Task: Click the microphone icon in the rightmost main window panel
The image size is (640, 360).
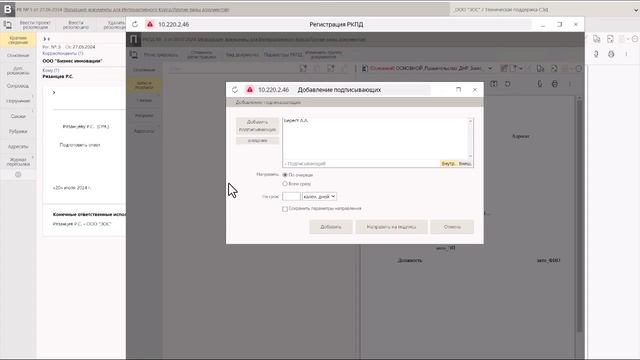Action: click(596, 54)
